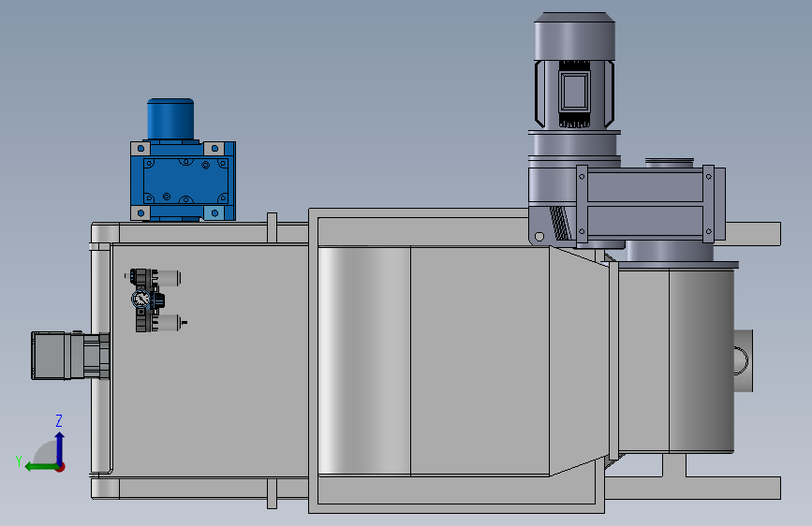Click the Y axis label
This screenshot has width=812, height=526.
click(x=19, y=461)
